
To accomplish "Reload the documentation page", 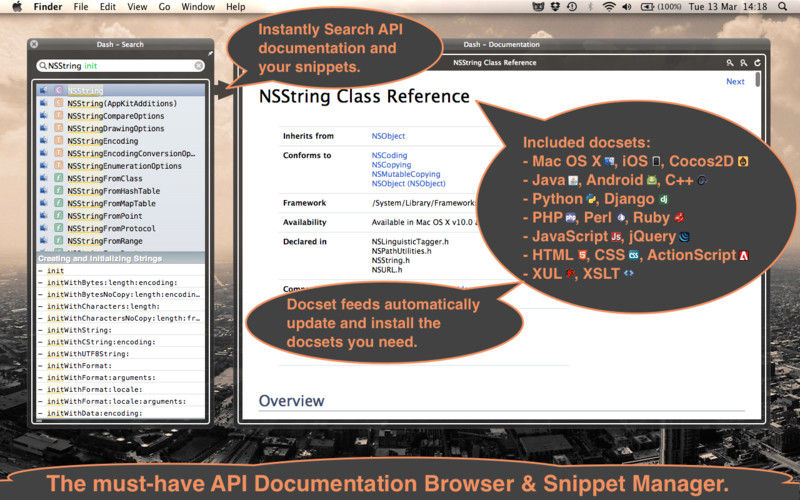I will click(757, 63).
